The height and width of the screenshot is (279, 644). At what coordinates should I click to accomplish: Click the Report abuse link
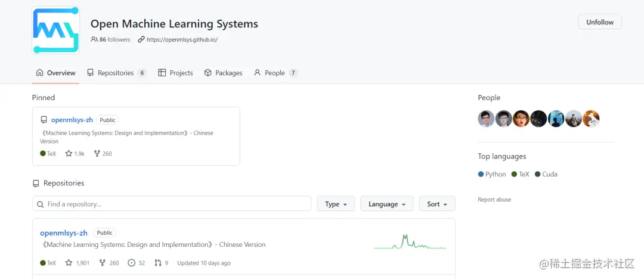494,200
